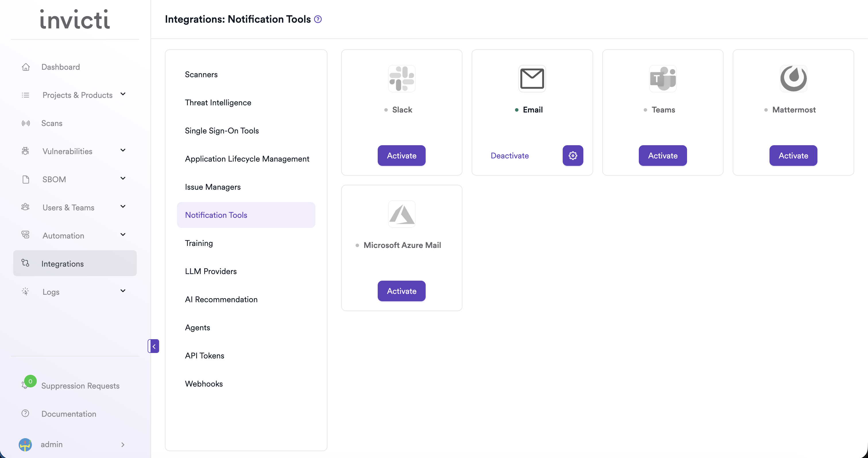Viewport: 868px width, 458px height.
Task: Click the Dashboard home icon
Action: [26, 67]
